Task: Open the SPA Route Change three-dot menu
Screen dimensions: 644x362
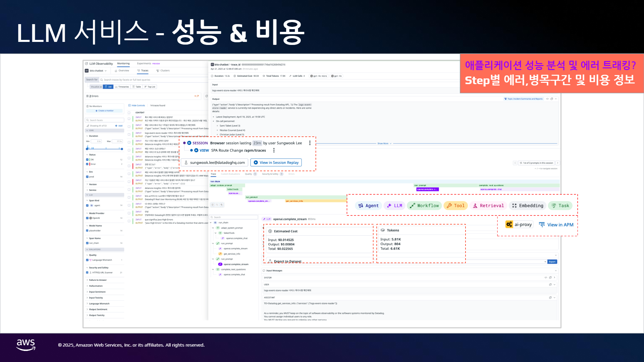Action: 274,150
